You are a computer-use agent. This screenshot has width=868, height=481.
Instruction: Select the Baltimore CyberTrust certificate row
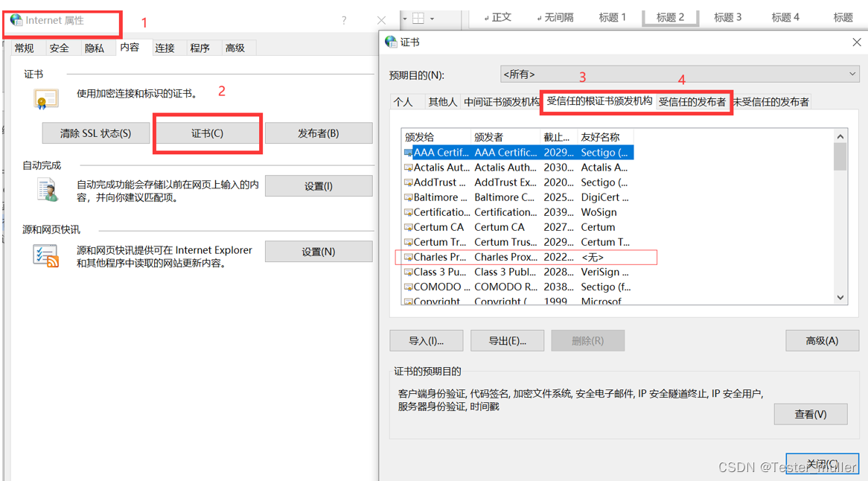coord(519,197)
